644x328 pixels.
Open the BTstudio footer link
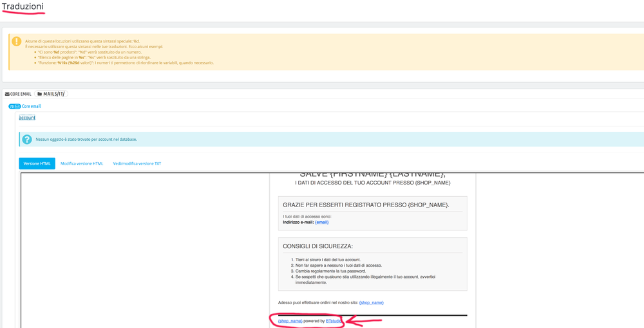pos(333,321)
